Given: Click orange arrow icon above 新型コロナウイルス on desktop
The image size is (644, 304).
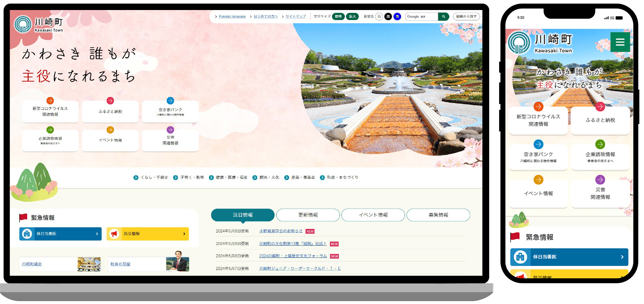Looking at the screenshot, I should point(50,101).
